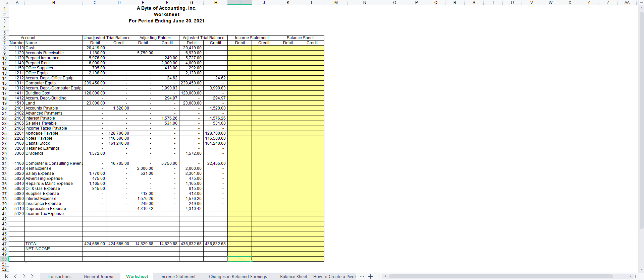
Task: Select Computer Equip. debit 239,450.00 in column C
Action: click(x=95, y=83)
